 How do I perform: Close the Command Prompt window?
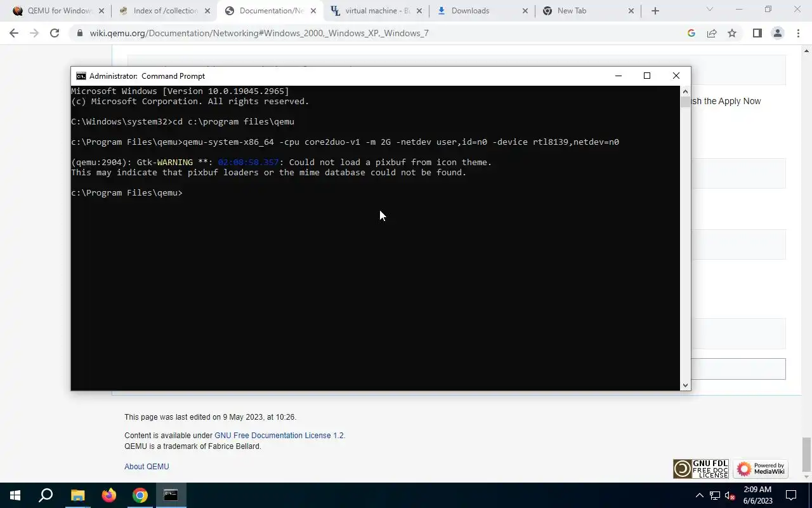pyautogui.click(x=676, y=76)
